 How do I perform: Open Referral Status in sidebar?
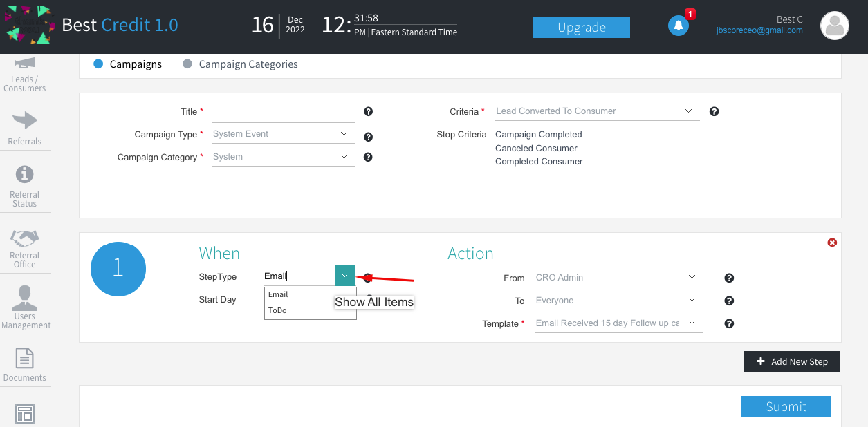[x=25, y=186]
